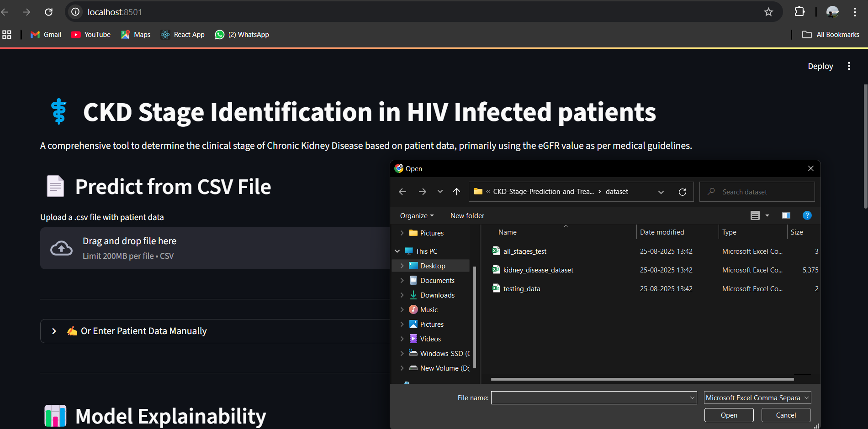
Task: Bookmark this page with the star icon
Action: coord(768,12)
